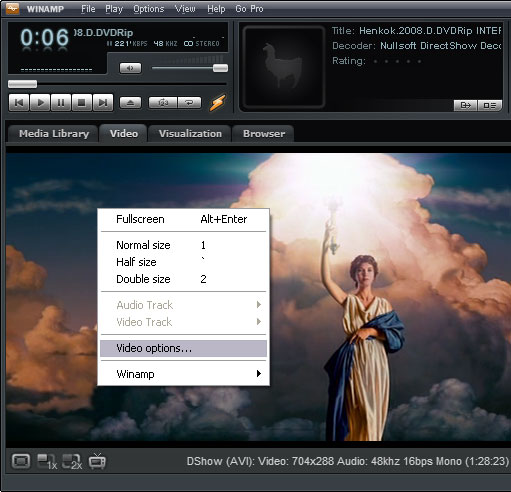
Task: Click the llama album art thumbnail
Action: (x=284, y=67)
